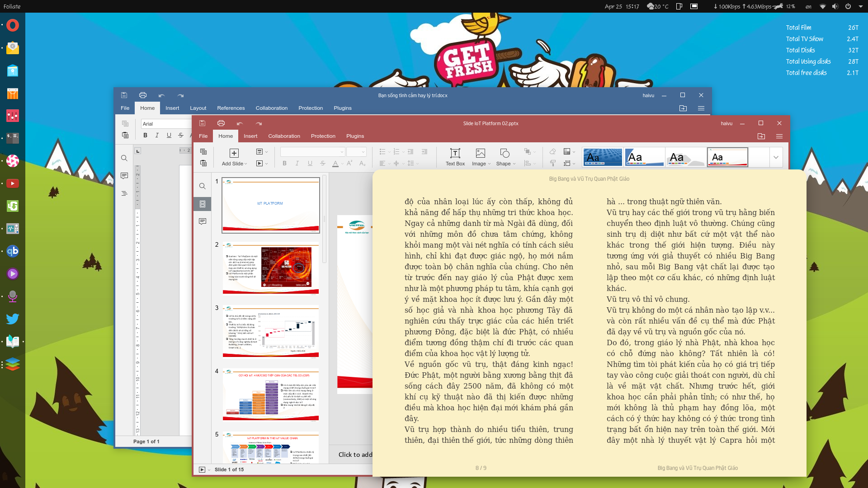Add a new slide with plus icon
Viewport: 868px width, 488px height.
click(234, 153)
